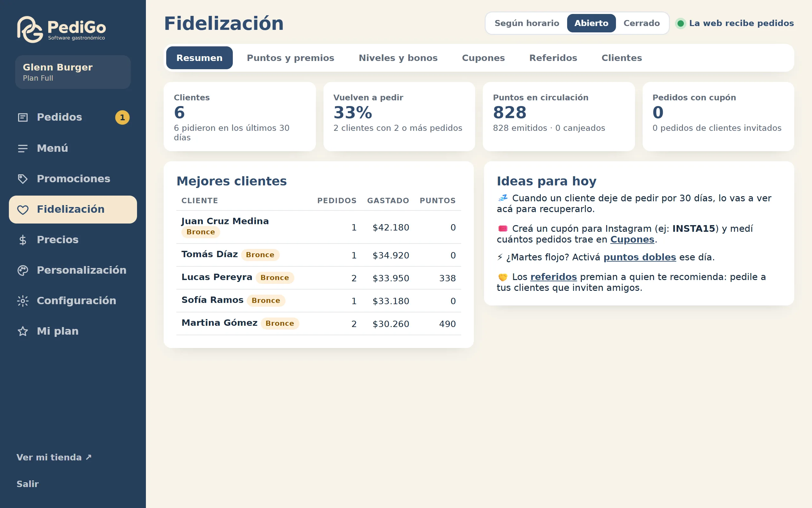Click the green status dot indicator
812x508 pixels.
click(680, 23)
